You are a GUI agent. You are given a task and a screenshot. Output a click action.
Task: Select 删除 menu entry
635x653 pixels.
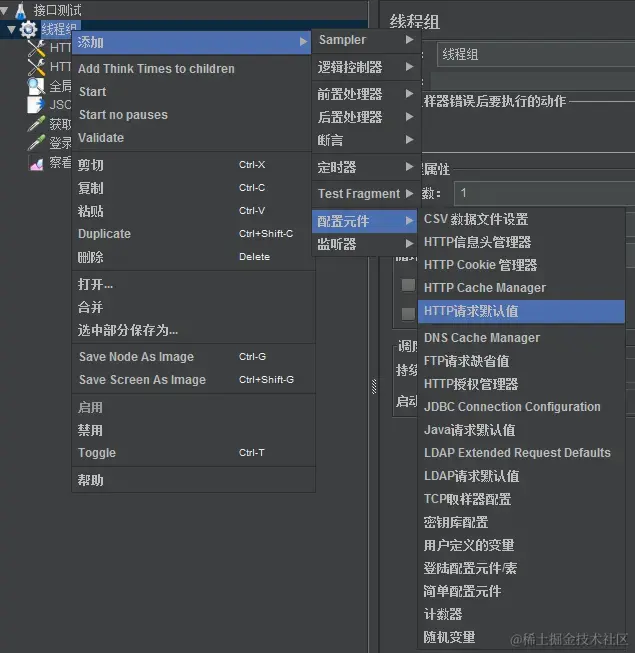(192, 257)
